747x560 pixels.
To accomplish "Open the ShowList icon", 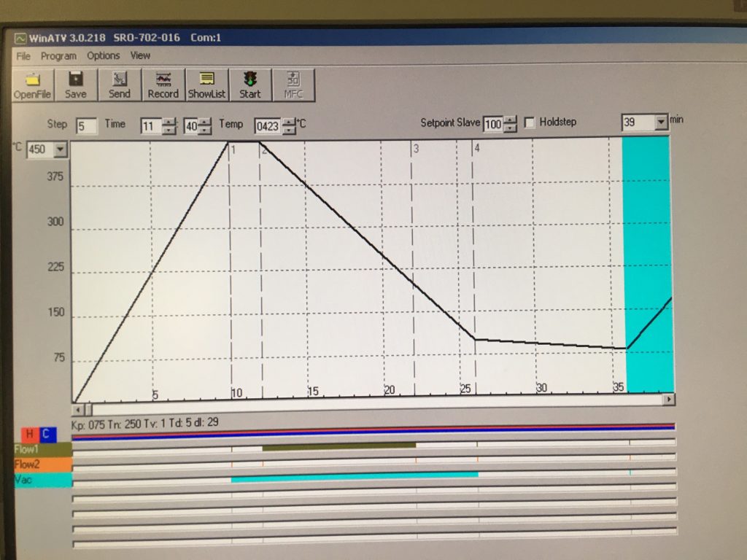I will point(206,79).
